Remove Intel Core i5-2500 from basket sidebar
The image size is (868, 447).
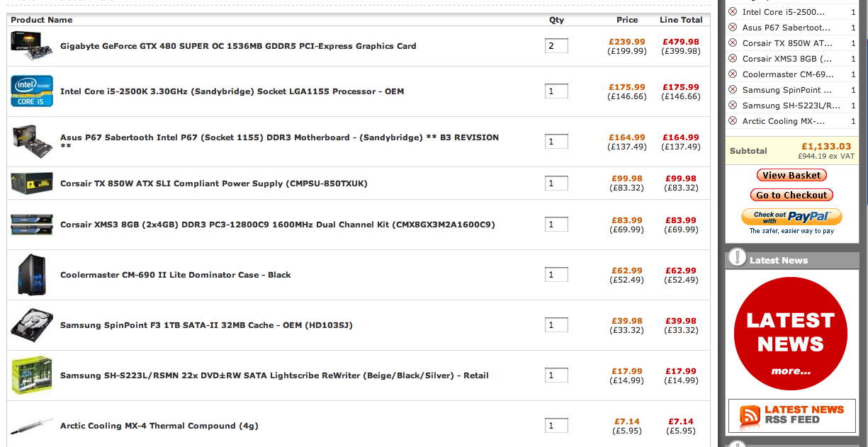(733, 12)
